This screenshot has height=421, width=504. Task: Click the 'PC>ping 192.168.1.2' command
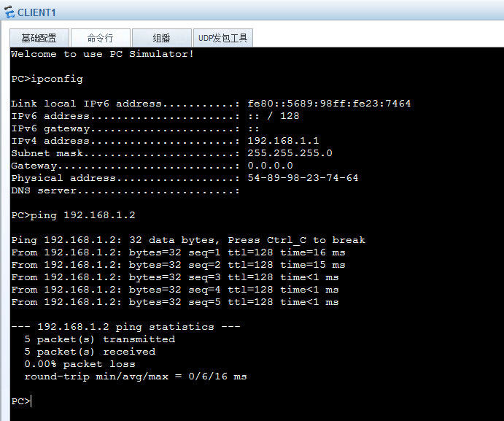[73, 215]
